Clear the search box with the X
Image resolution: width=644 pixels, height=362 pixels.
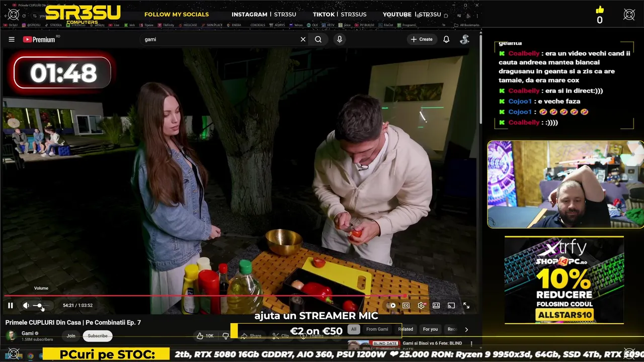pos(303,39)
